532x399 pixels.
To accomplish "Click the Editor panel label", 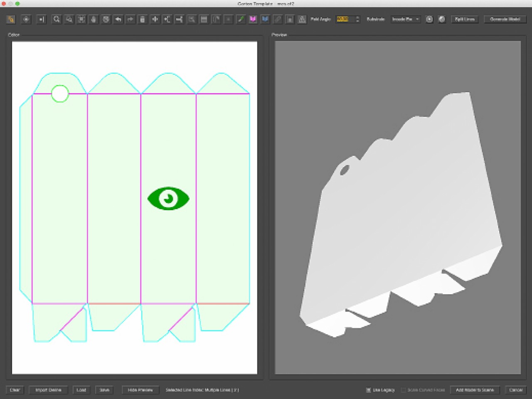I will coord(14,35).
